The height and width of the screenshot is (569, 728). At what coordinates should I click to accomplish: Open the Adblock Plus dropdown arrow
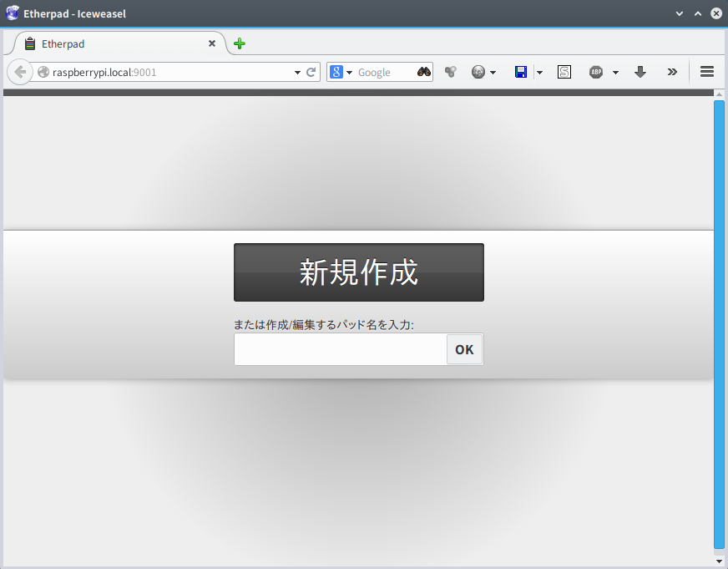(615, 73)
